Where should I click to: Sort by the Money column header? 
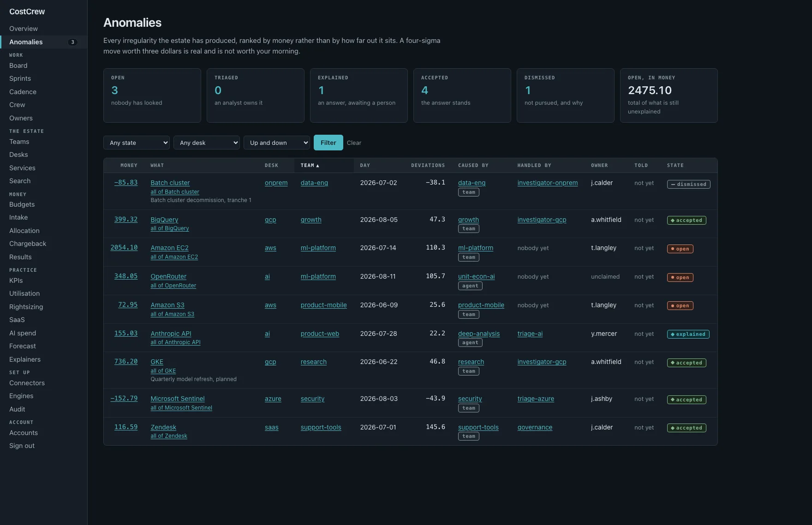[129, 165]
